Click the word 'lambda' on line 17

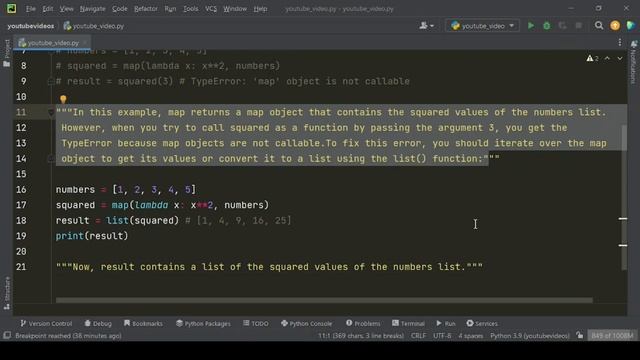151,205
